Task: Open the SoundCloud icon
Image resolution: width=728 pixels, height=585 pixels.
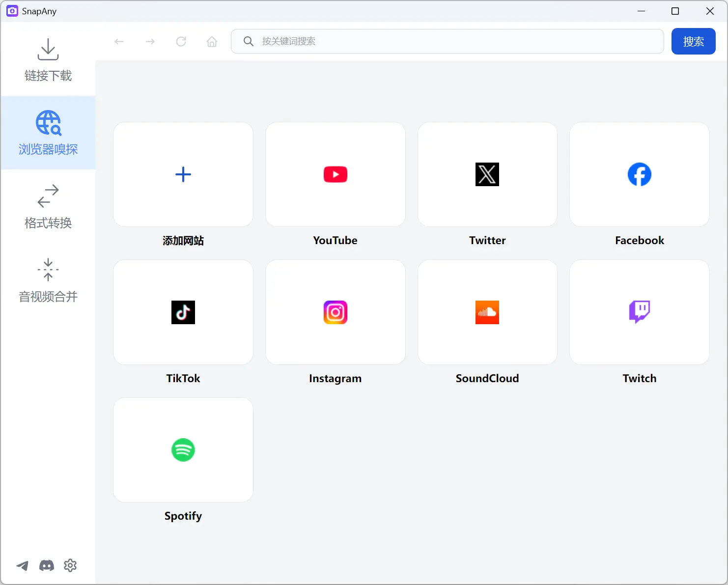Action: tap(487, 312)
